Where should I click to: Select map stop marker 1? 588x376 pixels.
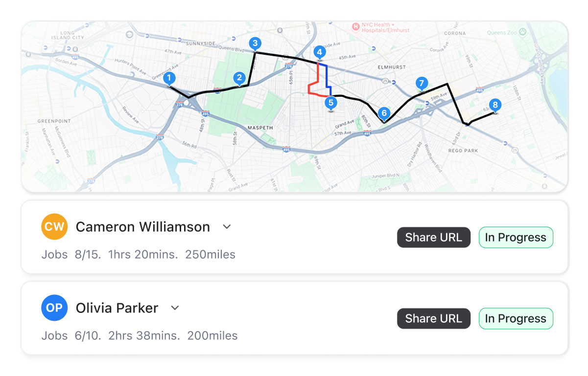(x=169, y=78)
